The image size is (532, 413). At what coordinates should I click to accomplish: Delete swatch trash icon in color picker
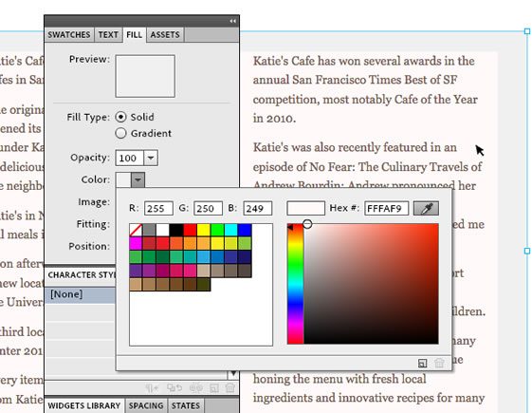pos(439,363)
